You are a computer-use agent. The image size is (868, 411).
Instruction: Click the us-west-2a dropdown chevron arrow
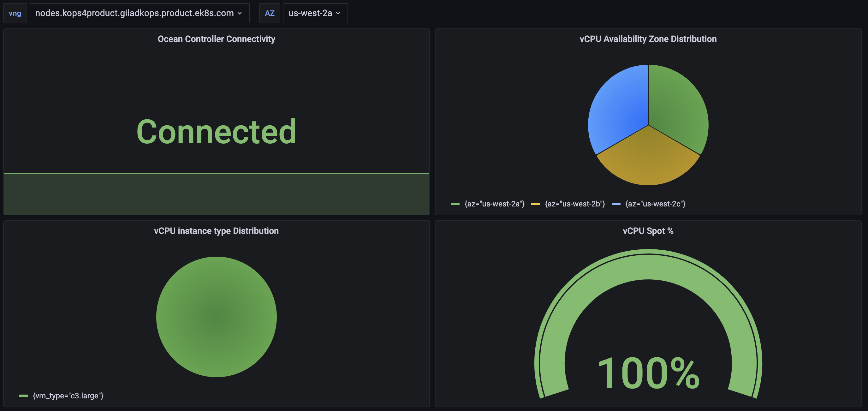tap(338, 14)
